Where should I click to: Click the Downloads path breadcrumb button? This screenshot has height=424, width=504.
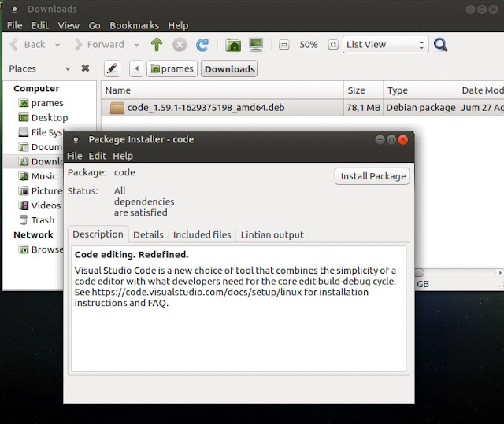229,68
